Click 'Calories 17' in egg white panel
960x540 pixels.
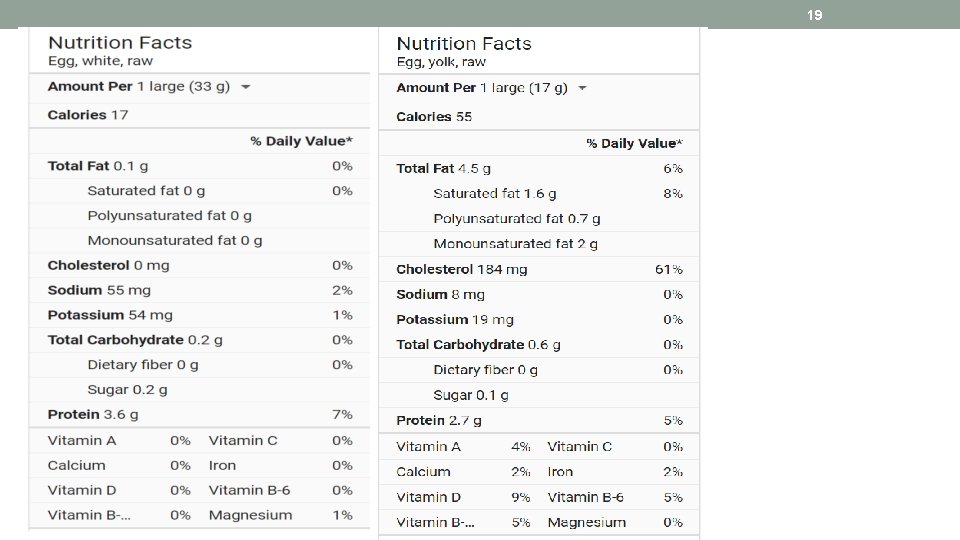(88, 115)
